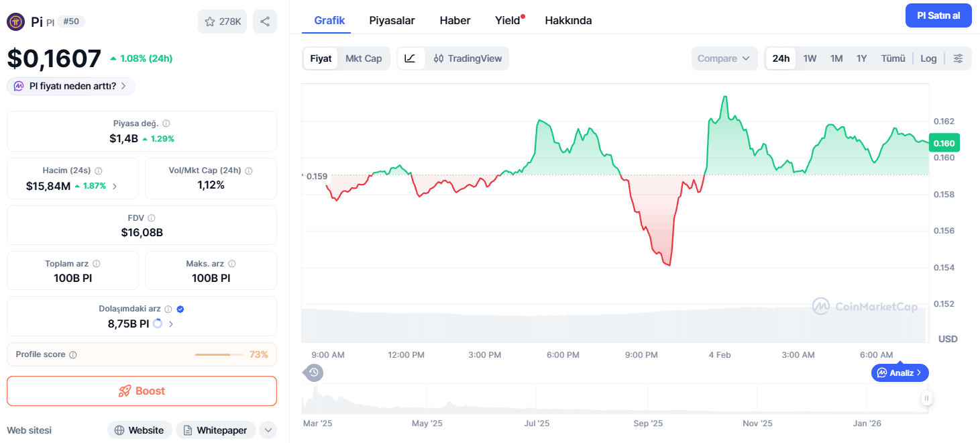This screenshot has width=980, height=443.
Task: Switch chart to Mkt Cap view
Action: click(364, 58)
